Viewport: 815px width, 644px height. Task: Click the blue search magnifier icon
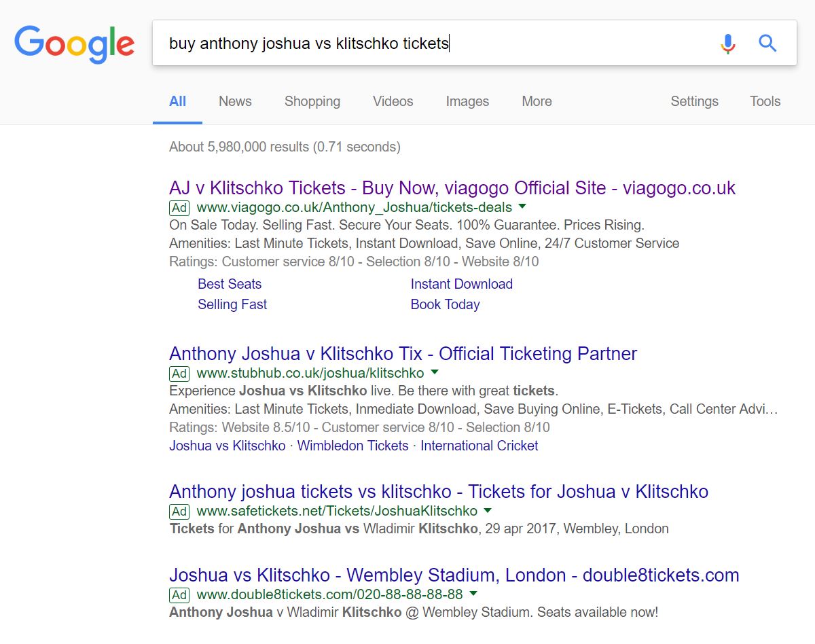[767, 43]
